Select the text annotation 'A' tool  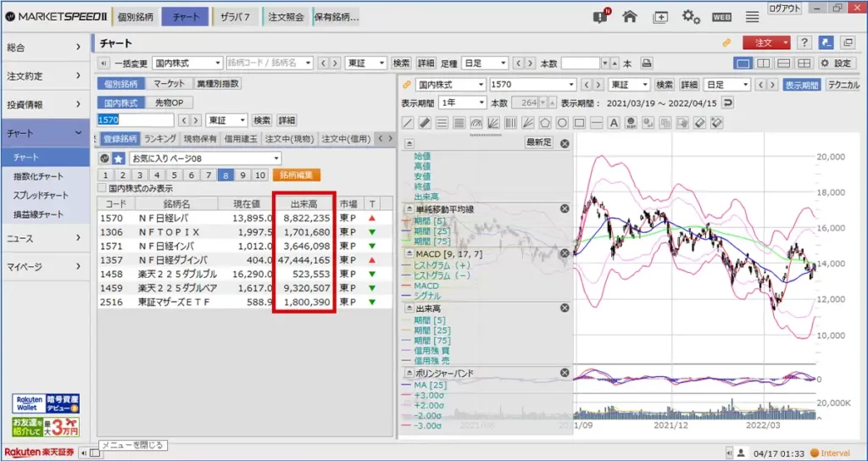pos(615,123)
